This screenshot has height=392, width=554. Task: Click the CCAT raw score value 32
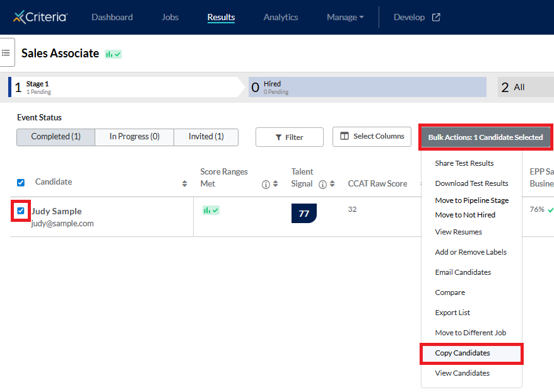point(352,209)
